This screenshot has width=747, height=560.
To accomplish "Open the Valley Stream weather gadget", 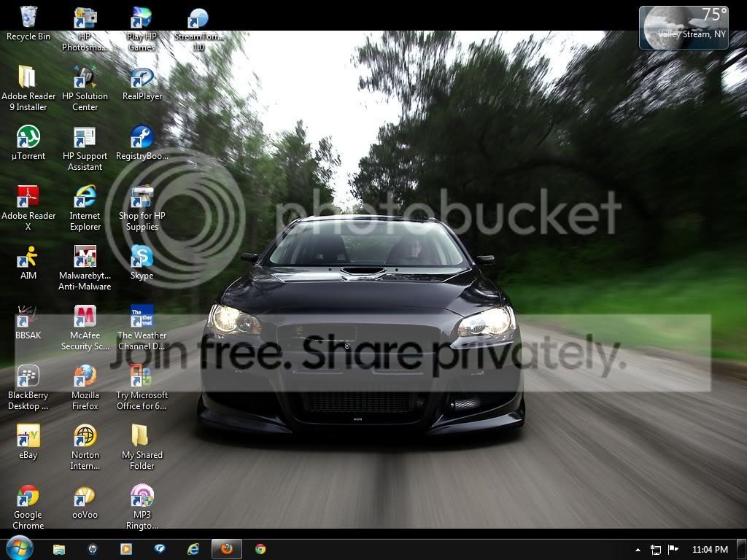I will [684, 28].
